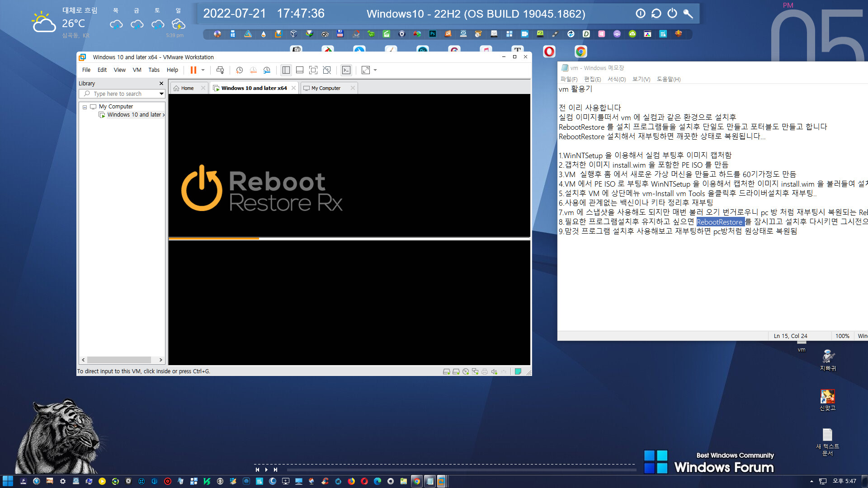The image size is (868, 488).
Task: Open the power options dropdown next to pause
Action: coord(203,70)
